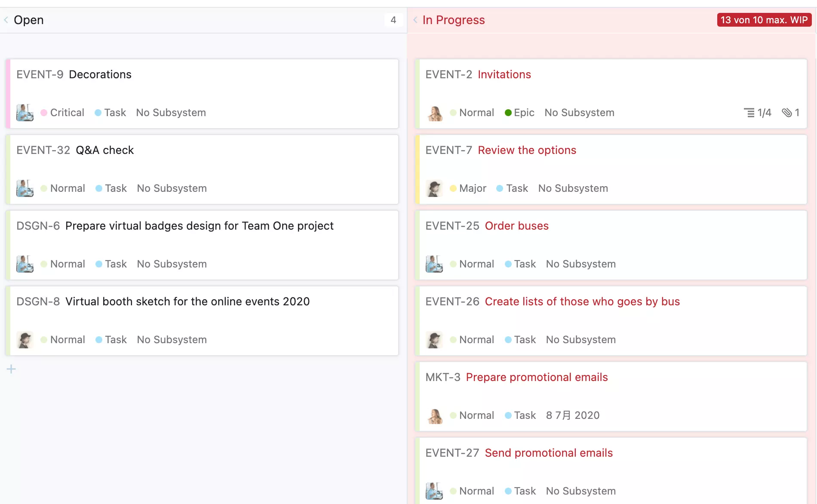Open EVENT-25 Order buses issue
The image size is (817, 504).
516,226
